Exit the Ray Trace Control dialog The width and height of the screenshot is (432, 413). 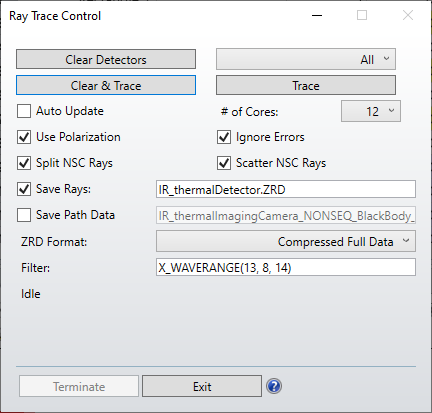pyautogui.click(x=202, y=386)
